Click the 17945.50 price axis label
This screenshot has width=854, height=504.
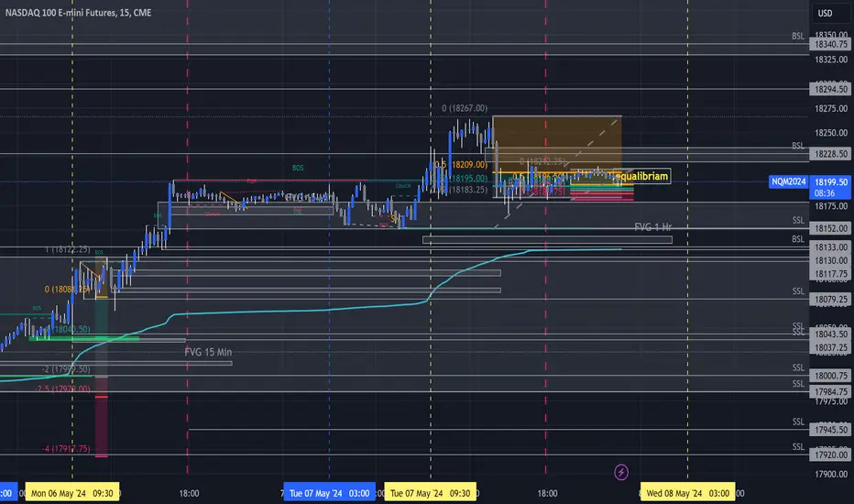coord(830,431)
